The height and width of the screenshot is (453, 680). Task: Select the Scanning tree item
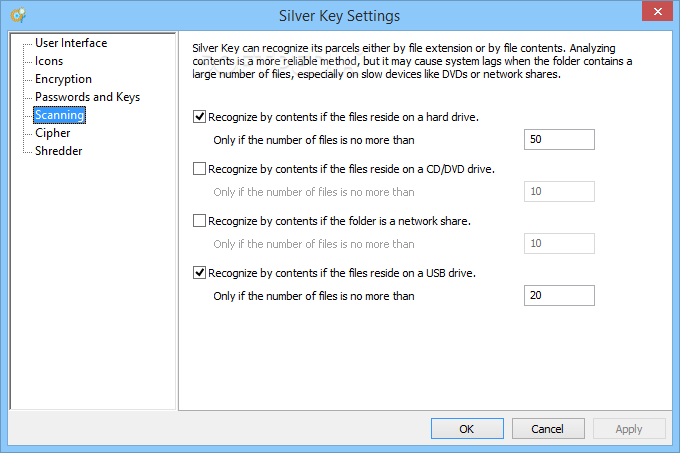59,115
